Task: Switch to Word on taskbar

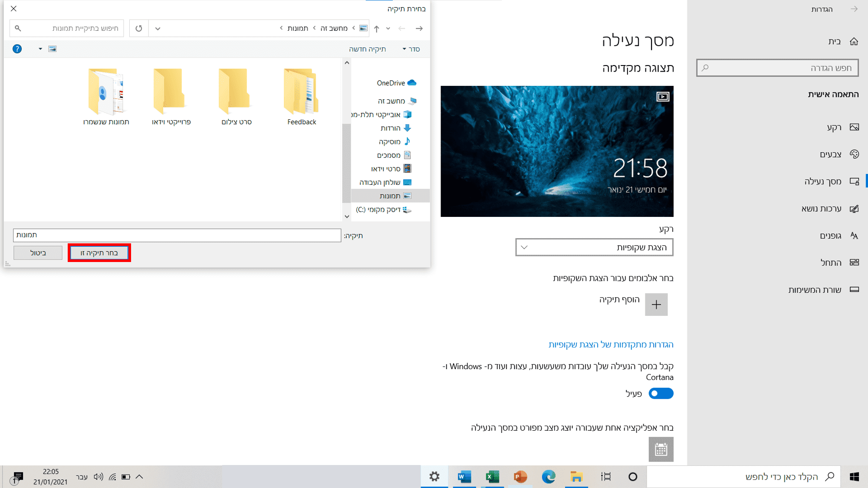Action: click(464, 477)
